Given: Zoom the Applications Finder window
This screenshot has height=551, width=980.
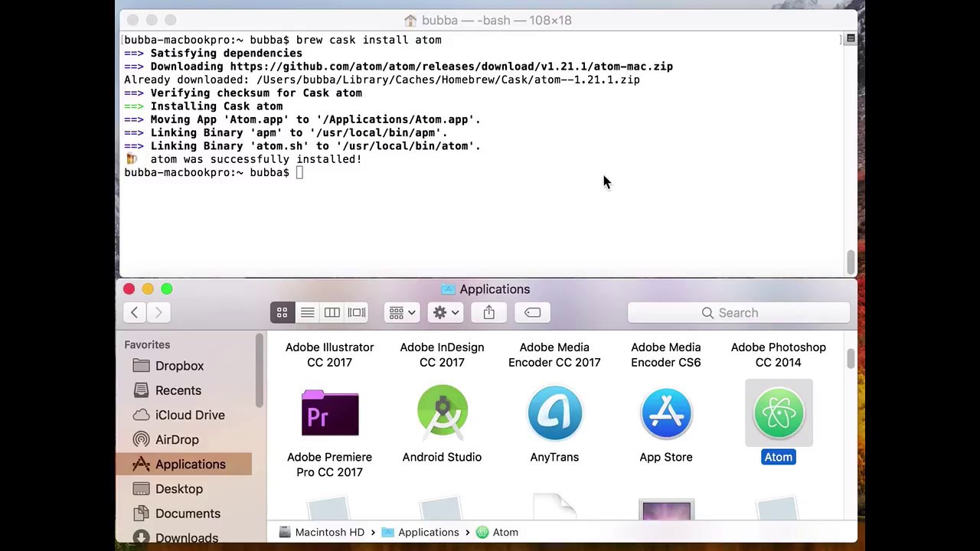Looking at the screenshot, I should 167,289.
